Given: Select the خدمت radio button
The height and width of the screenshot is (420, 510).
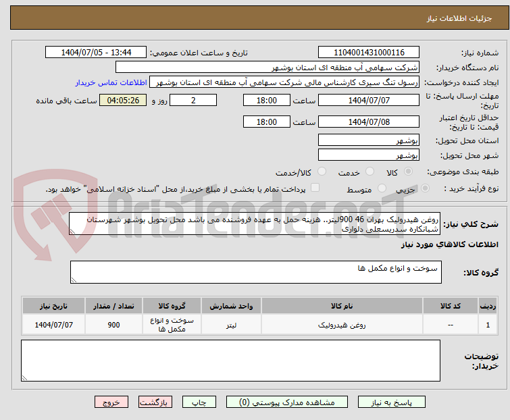Looking at the screenshot, I should pyautogui.click(x=369, y=172).
